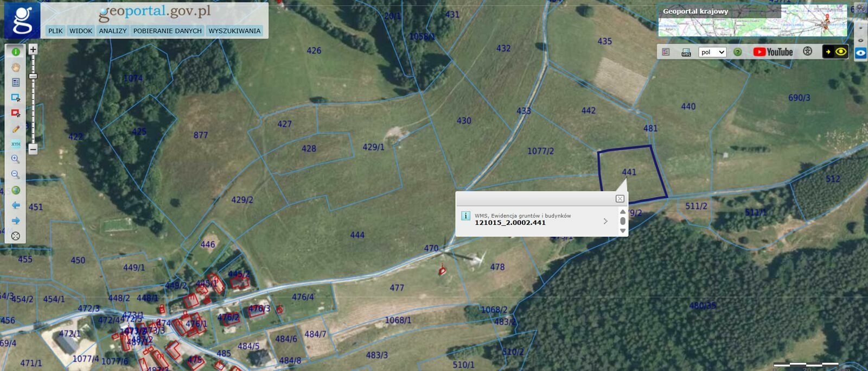Activate the hand pan tool
The width and height of the screenshot is (868, 371).
(x=16, y=67)
